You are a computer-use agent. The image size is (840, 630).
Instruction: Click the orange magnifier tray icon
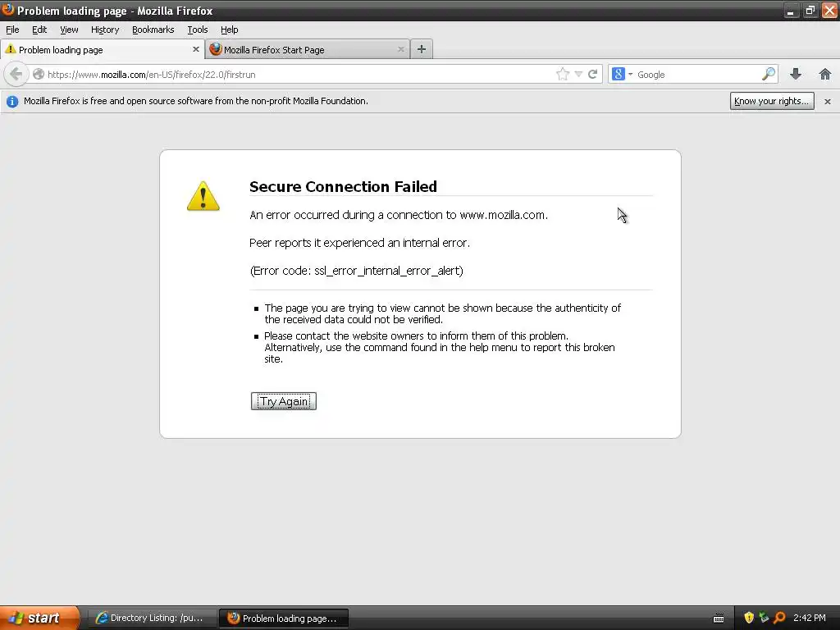click(x=779, y=618)
